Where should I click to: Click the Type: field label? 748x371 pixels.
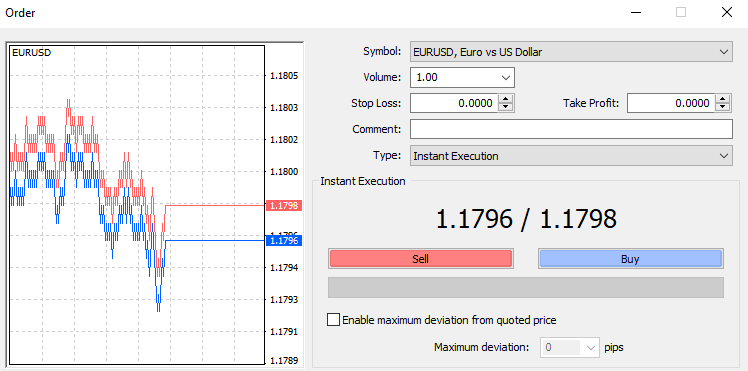tap(387, 155)
